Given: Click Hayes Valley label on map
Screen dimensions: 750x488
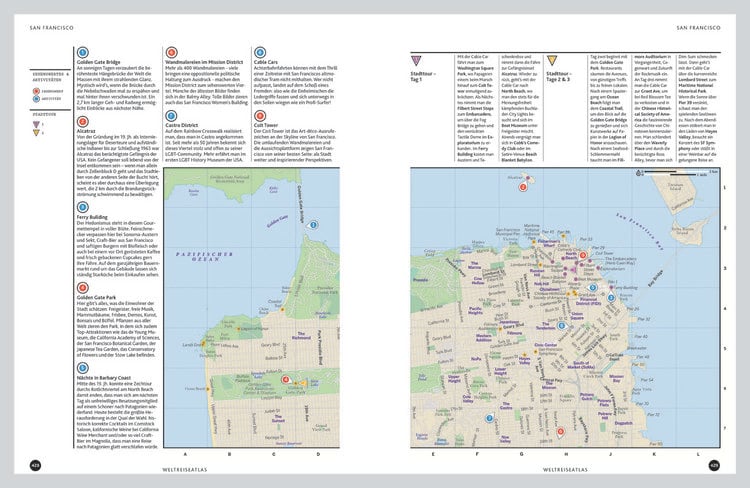Looking at the screenshot, I should coord(525,360).
